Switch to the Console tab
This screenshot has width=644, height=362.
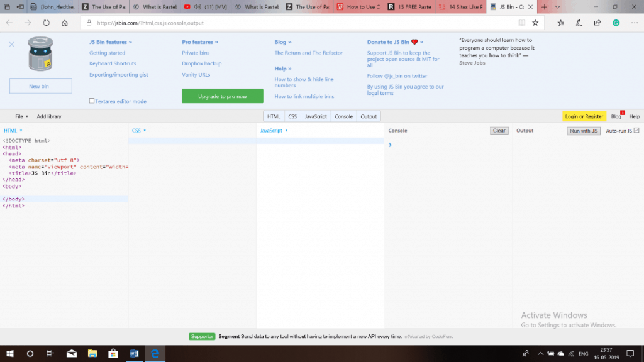point(343,116)
